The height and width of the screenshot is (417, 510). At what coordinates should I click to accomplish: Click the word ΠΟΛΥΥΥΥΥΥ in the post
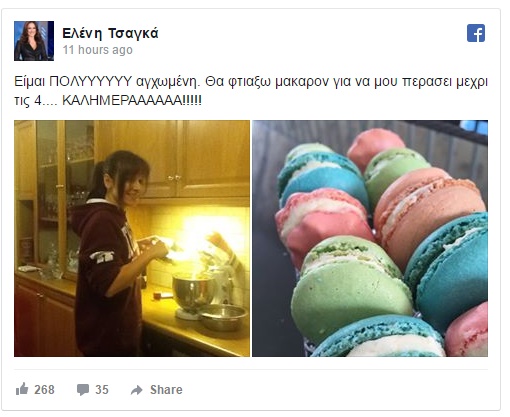pyautogui.click(x=91, y=82)
